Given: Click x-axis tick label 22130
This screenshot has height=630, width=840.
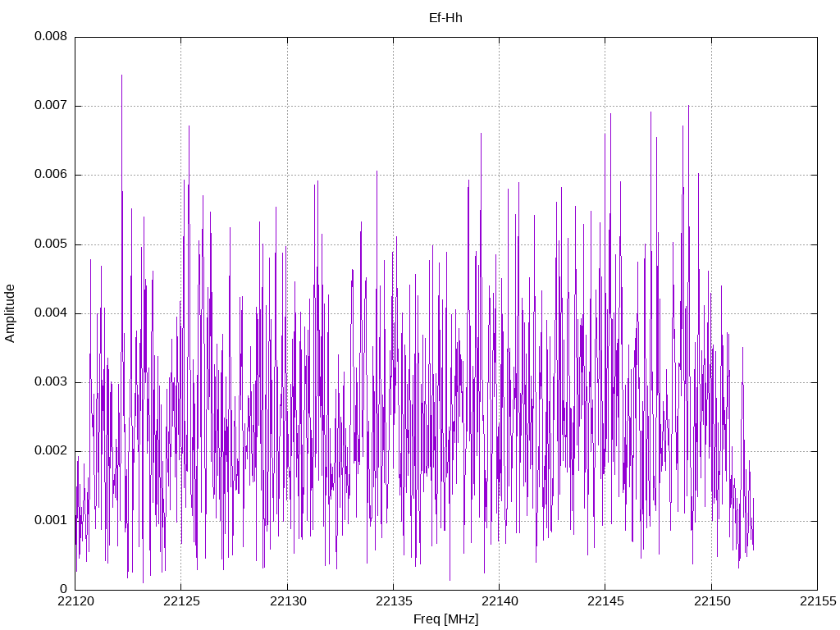Looking at the screenshot, I should click(288, 601).
